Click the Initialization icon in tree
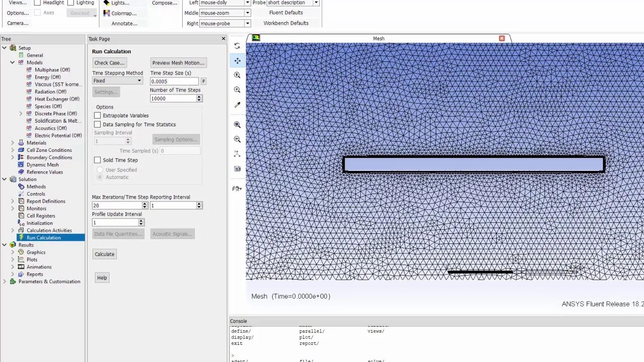 tap(21, 223)
